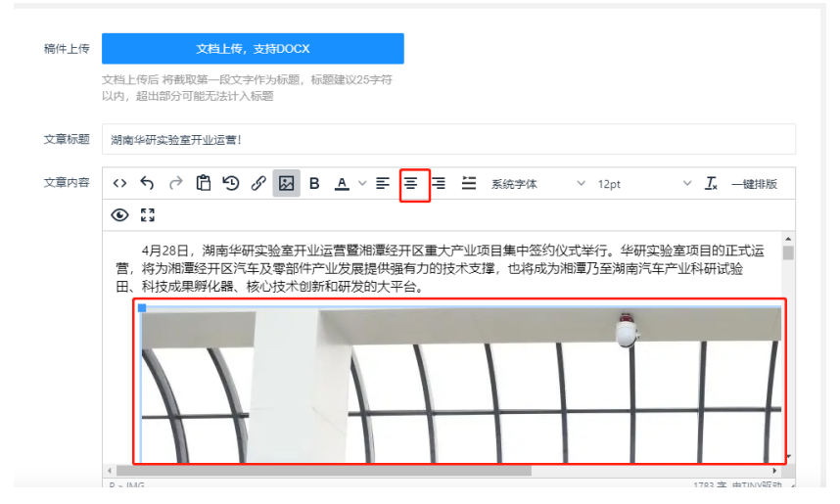Open the source code view icon

pyautogui.click(x=119, y=184)
